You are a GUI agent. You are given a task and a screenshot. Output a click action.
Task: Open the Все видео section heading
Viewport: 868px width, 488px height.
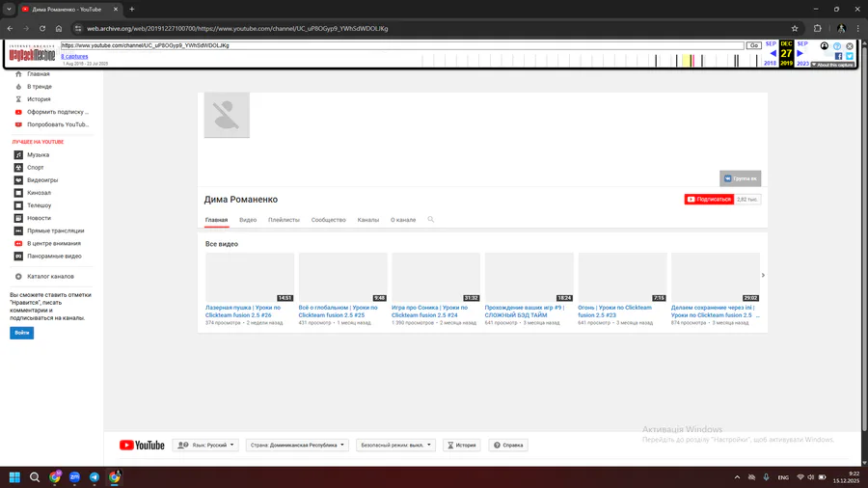[x=222, y=244]
